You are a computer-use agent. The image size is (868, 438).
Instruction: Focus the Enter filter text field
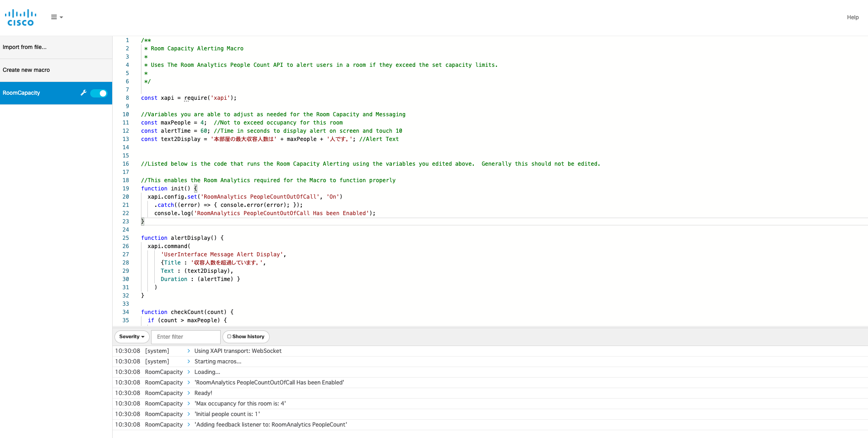click(185, 337)
